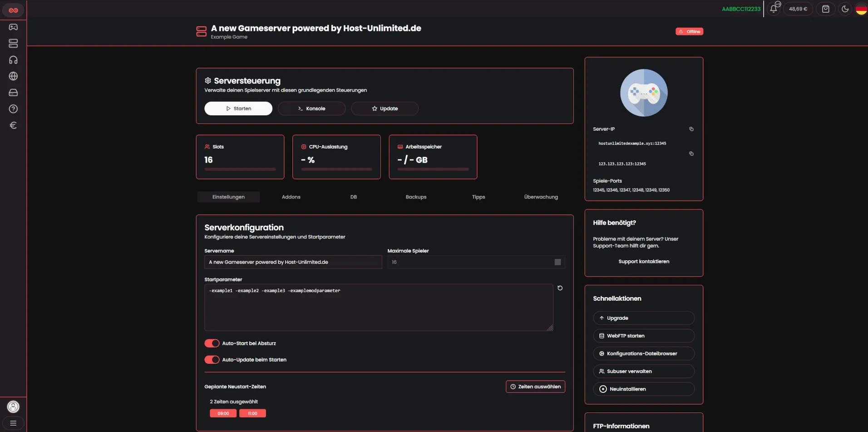This screenshot has width=868, height=432.
Task: Disable Auto-Update beim Starten toggle
Action: [212, 360]
